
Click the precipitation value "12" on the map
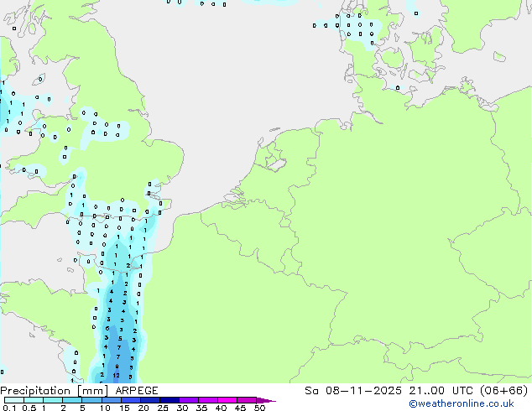[x=116, y=376]
